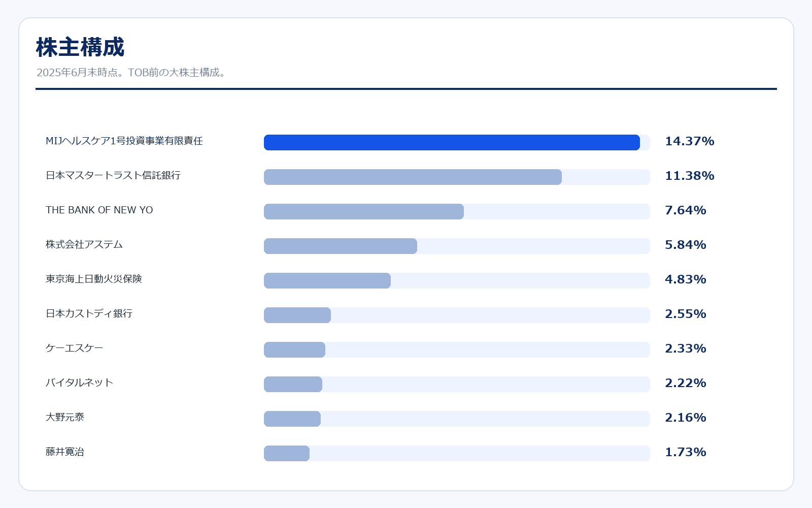Click the 2.33% value

coord(686,348)
